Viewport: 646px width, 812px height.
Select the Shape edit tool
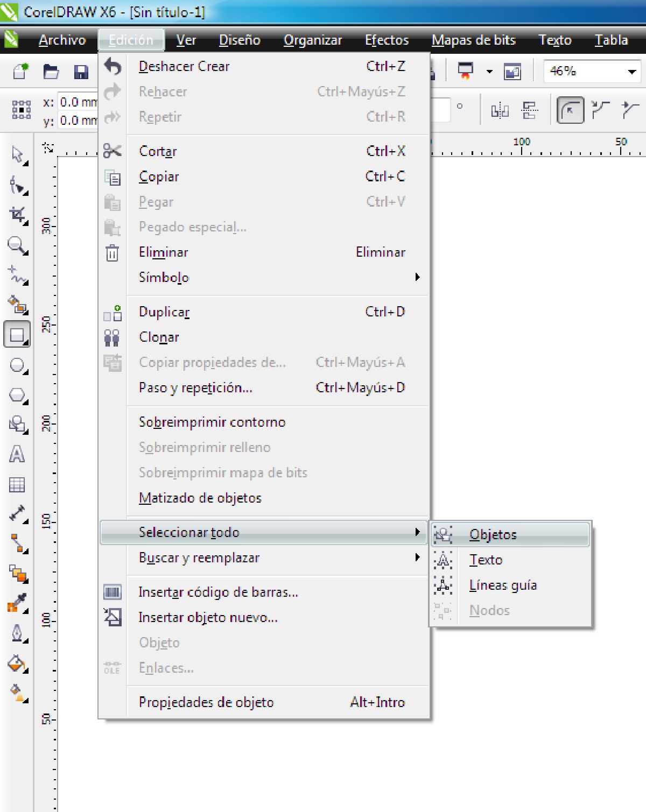click(18, 186)
